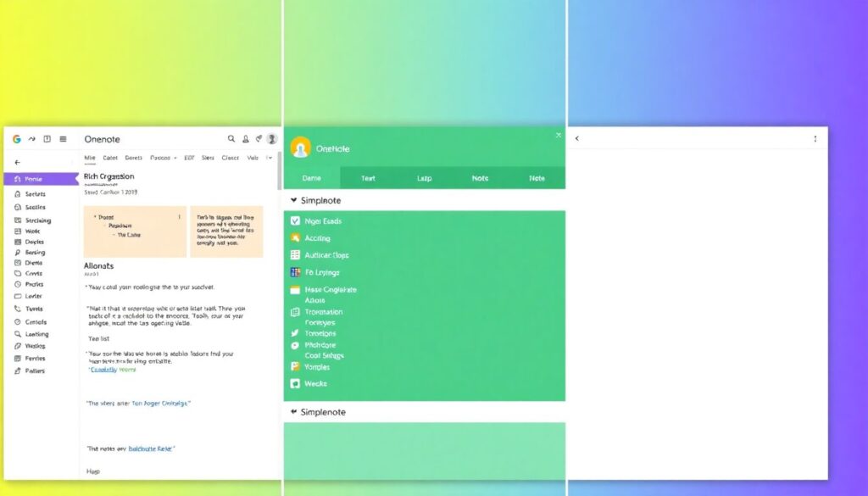The height and width of the screenshot is (496, 868).
Task: Click the back arrow above the left sidebar
Action: [x=18, y=162]
